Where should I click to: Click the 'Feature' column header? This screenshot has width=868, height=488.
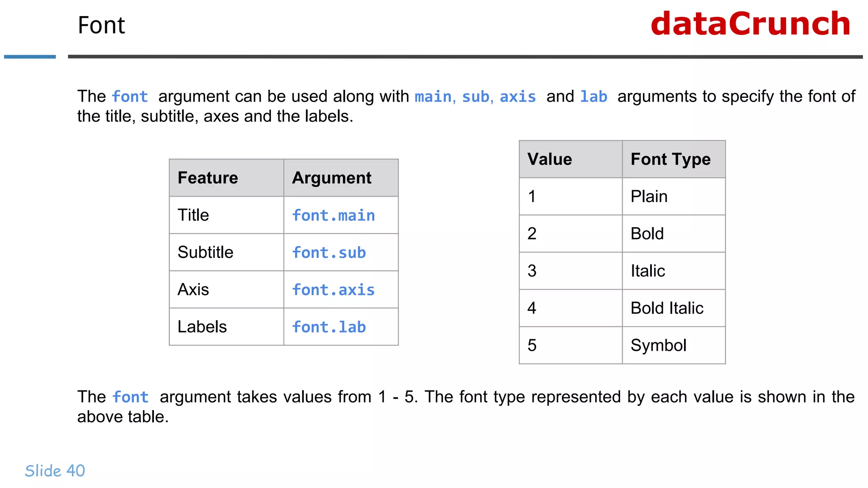226,178
